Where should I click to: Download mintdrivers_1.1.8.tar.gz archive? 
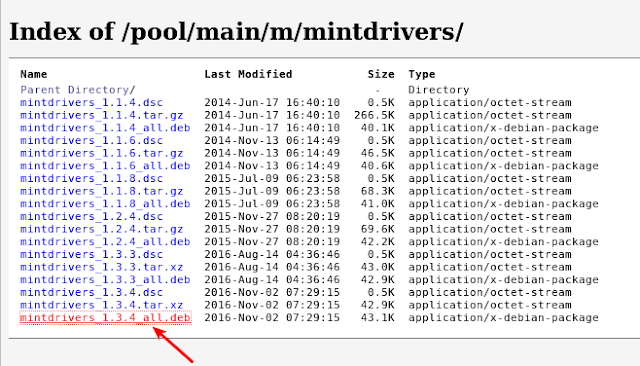tap(102, 191)
